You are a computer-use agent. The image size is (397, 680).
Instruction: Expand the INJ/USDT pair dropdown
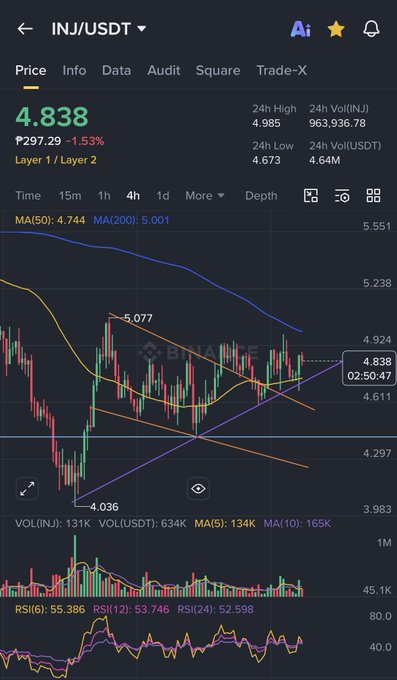(x=141, y=29)
